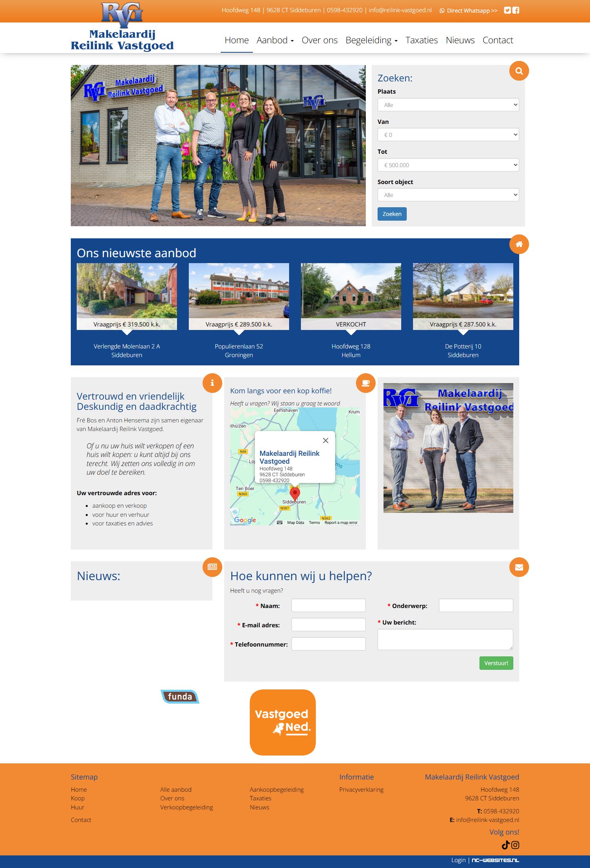The width and height of the screenshot is (590, 868).
Task: Open the Koop footer link
Action: tap(78, 798)
